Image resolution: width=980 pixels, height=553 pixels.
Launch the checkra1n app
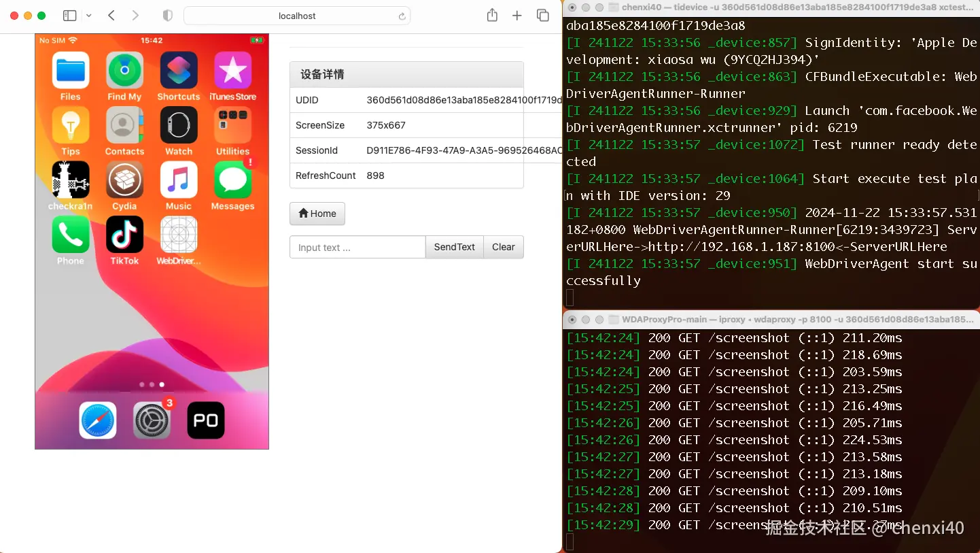tap(71, 180)
